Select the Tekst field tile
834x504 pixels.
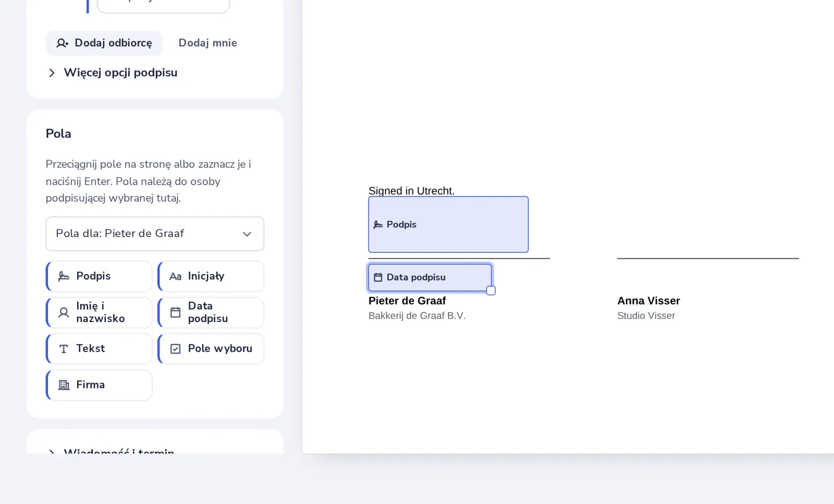(x=99, y=349)
